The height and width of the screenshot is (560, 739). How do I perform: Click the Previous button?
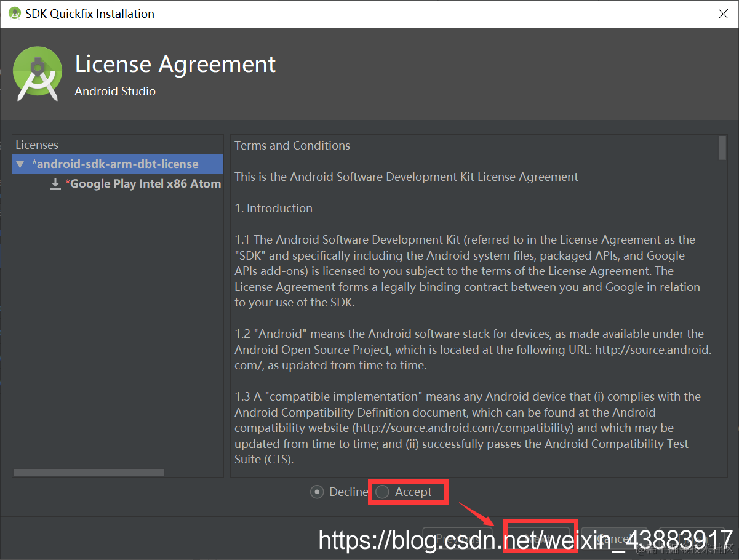tap(457, 539)
